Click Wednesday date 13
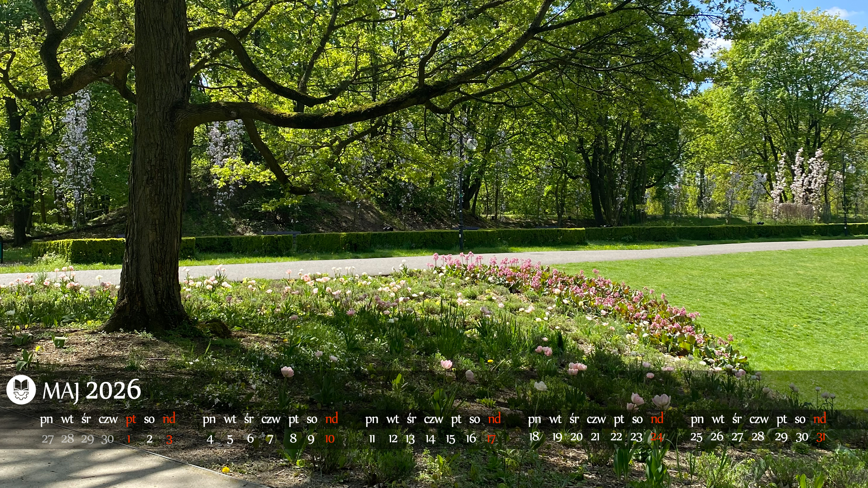The width and height of the screenshot is (868, 488). (x=410, y=439)
